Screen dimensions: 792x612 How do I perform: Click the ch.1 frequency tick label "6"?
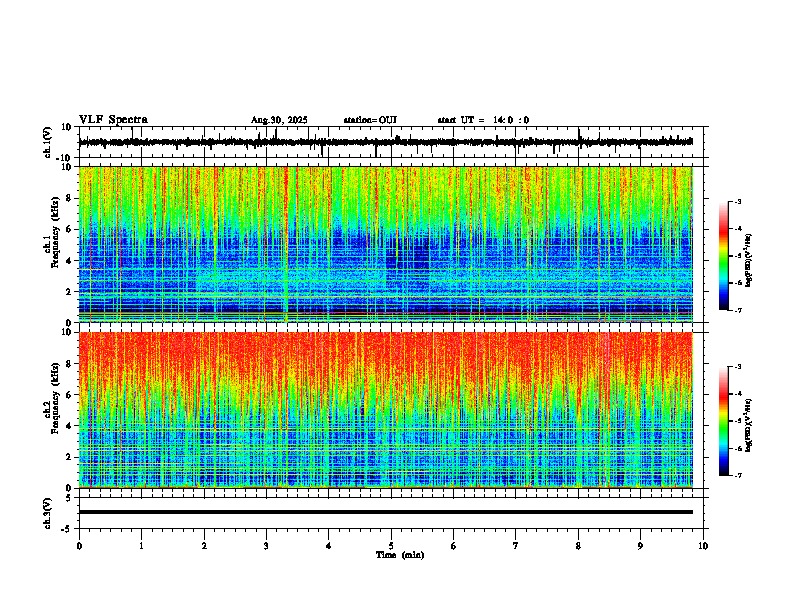(69, 229)
